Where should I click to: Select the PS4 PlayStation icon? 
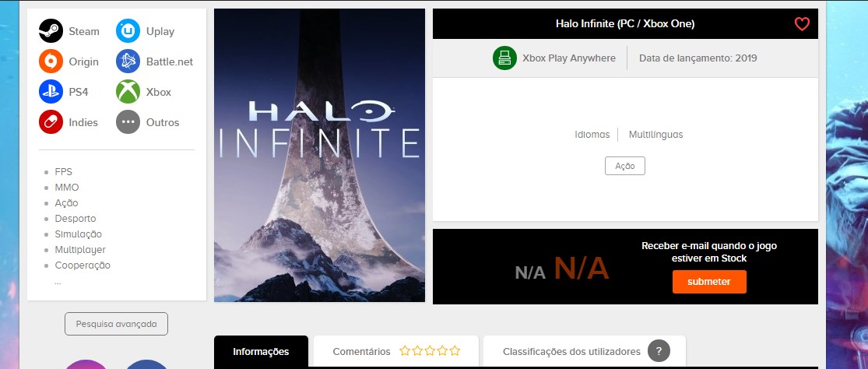51,92
